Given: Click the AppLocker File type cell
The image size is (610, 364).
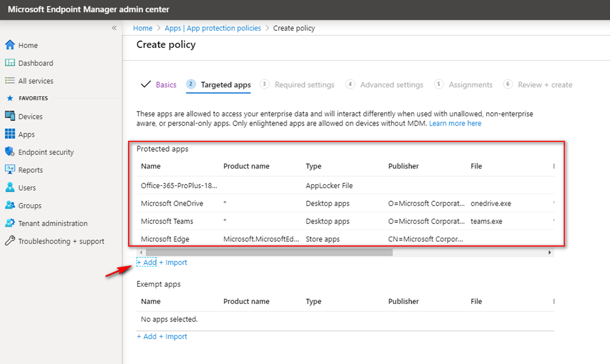Looking at the screenshot, I should 329,186.
